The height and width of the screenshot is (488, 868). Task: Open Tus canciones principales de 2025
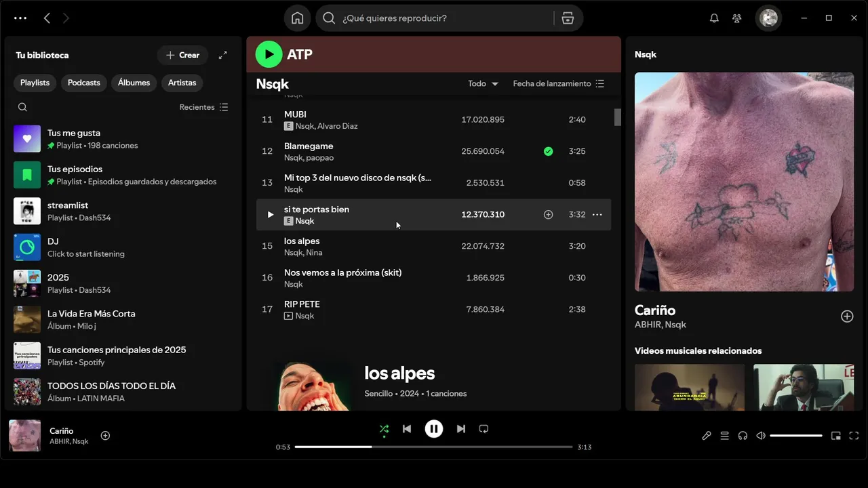(x=123, y=356)
